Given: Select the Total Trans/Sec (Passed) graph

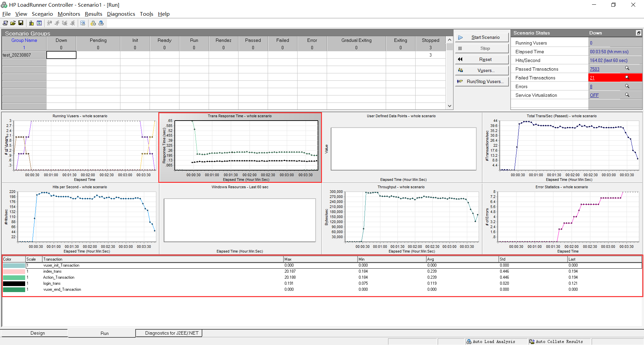Looking at the screenshot, I should pyautogui.click(x=562, y=147).
